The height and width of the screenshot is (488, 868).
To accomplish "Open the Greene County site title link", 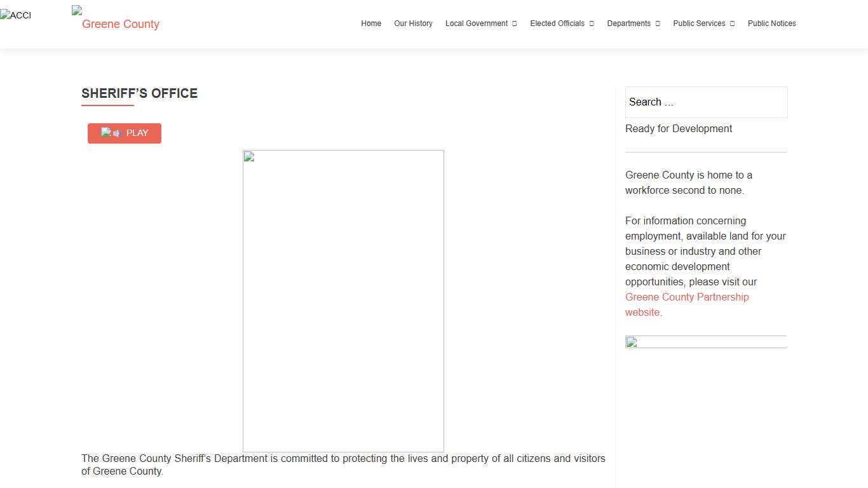I will point(120,24).
